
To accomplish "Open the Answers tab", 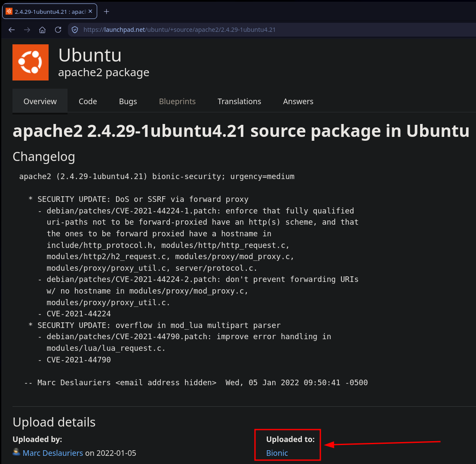I will pos(298,101).
